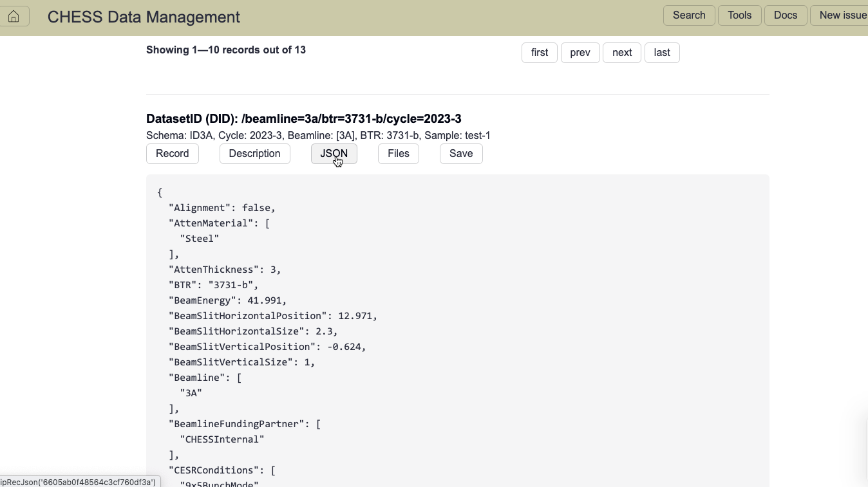This screenshot has height=487, width=868.
Task: Click the "CESRConditions" key line
Action: [x=222, y=470]
